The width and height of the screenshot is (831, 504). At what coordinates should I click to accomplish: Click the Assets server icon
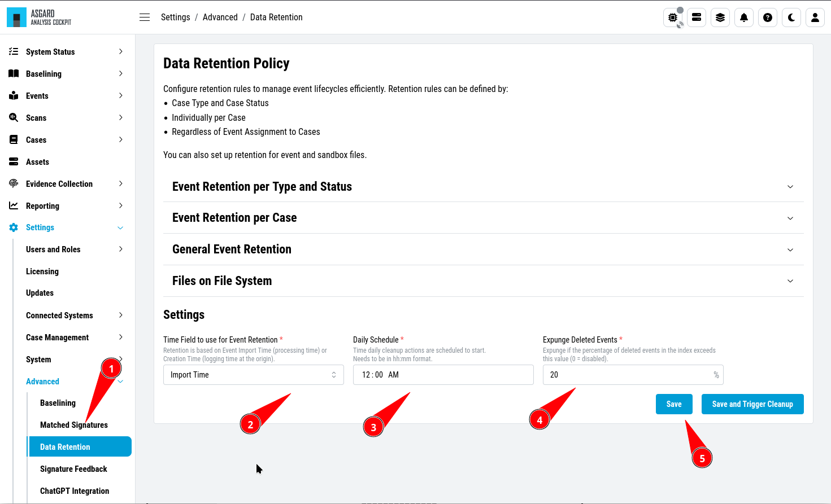[x=14, y=161]
